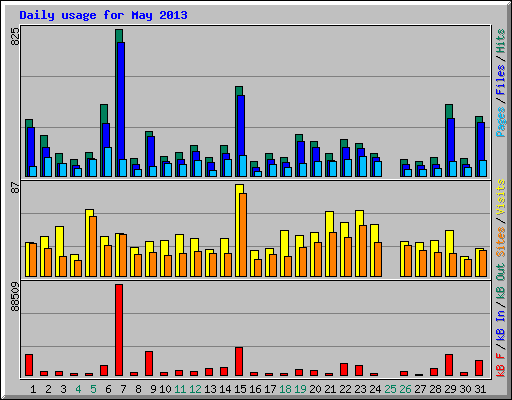Click the yellow 'Visits' legend label
Image resolution: width=512 pixels, height=400 pixels.
click(501, 198)
